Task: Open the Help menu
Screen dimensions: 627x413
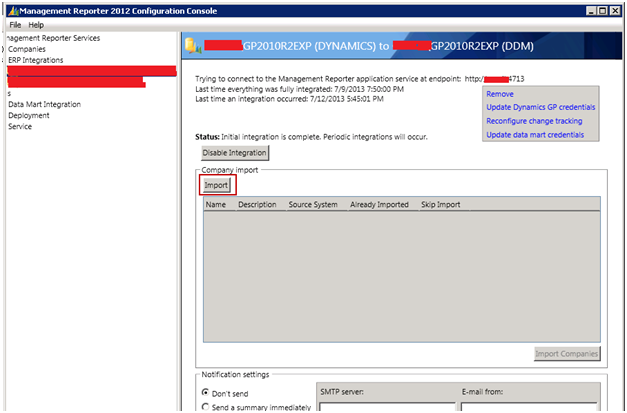Action: point(36,25)
